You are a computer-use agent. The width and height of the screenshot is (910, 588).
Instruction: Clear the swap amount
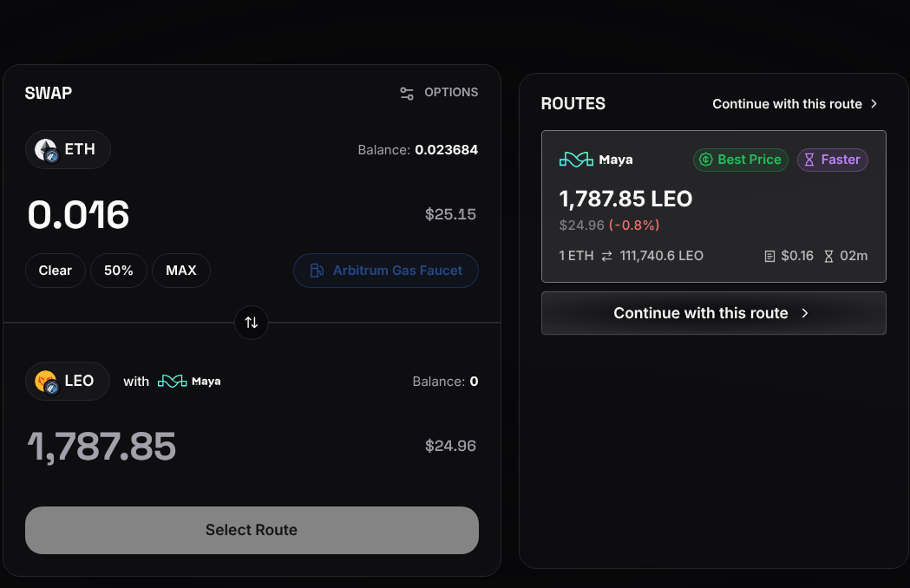click(56, 271)
